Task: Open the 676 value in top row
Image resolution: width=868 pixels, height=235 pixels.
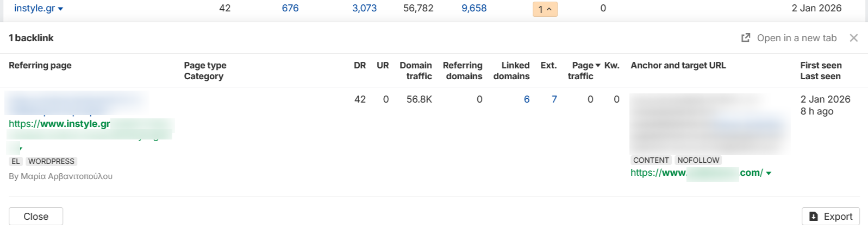Action: click(x=290, y=8)
